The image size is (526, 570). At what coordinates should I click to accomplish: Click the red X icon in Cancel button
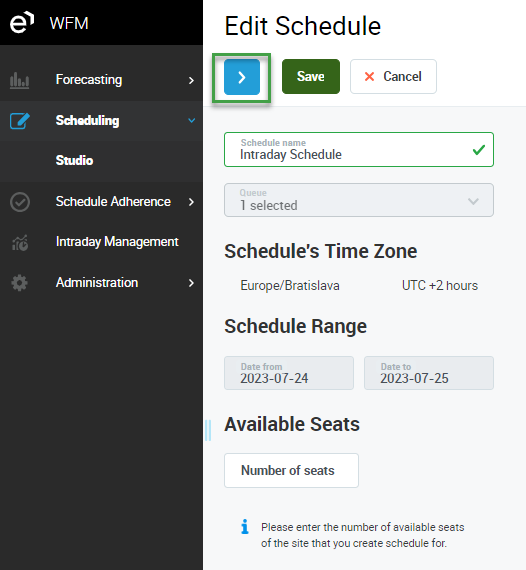(x=369, y=77)
